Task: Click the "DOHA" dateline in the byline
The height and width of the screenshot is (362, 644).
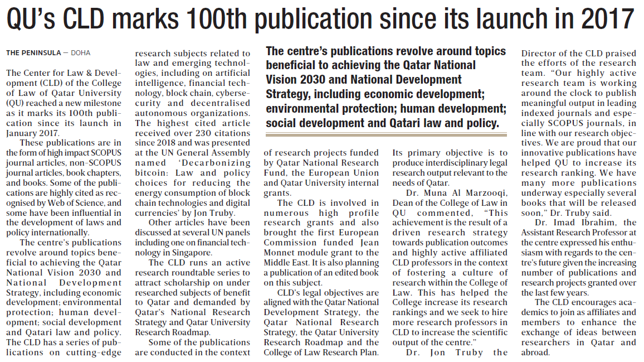Action: (80, 53)
